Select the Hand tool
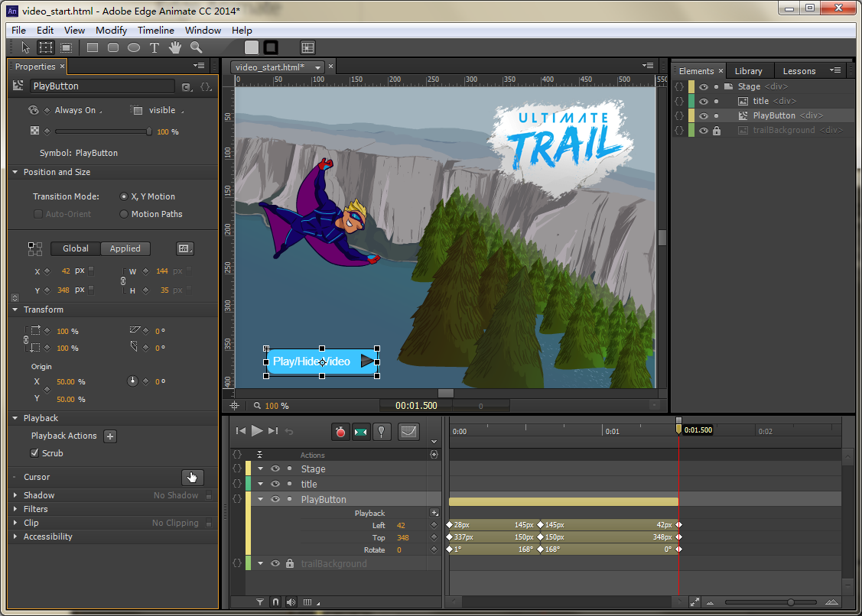This screenshot has width=862, height=616. (175, 48)
